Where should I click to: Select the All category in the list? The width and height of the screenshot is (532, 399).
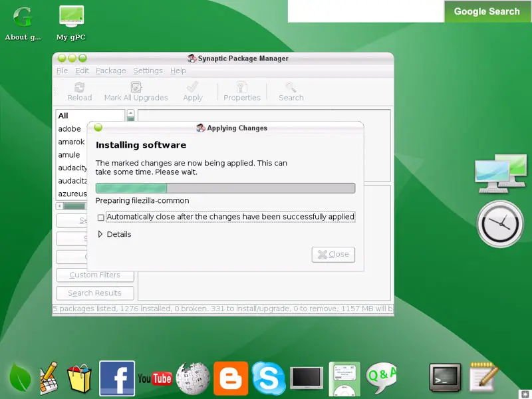click(x=90, y=116)
